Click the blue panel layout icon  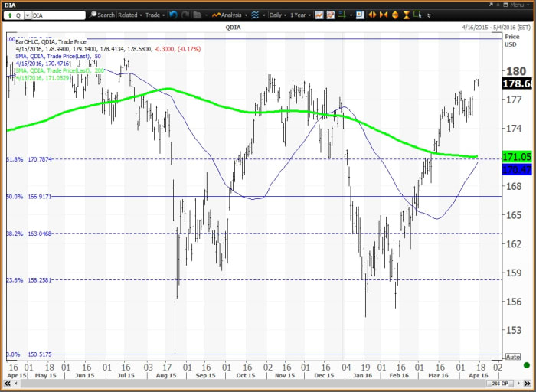coord(360,15)
